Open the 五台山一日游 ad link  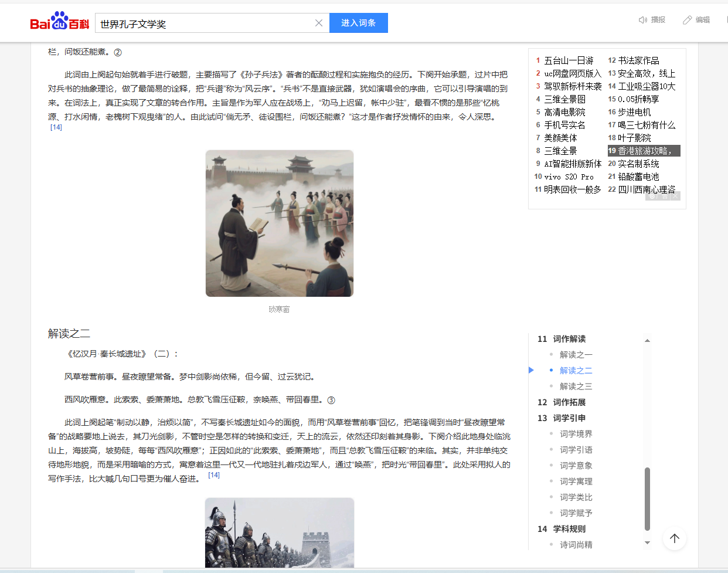pos(569,60)
